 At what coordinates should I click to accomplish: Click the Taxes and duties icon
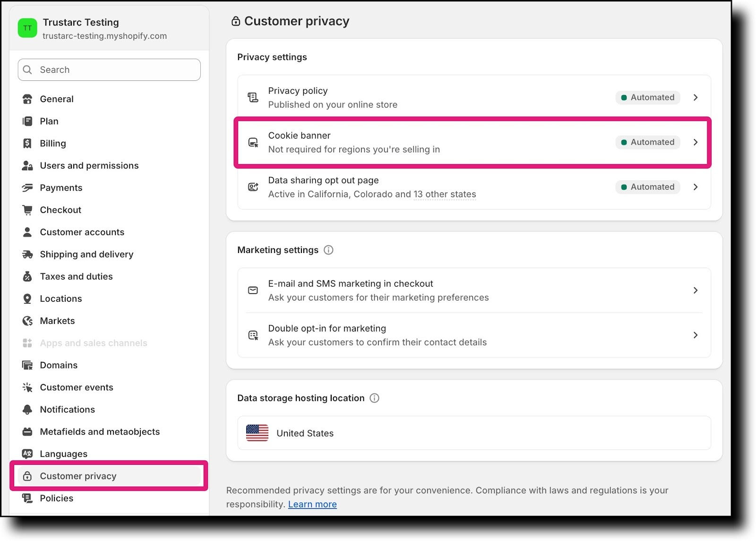click(x=27, y=277)
